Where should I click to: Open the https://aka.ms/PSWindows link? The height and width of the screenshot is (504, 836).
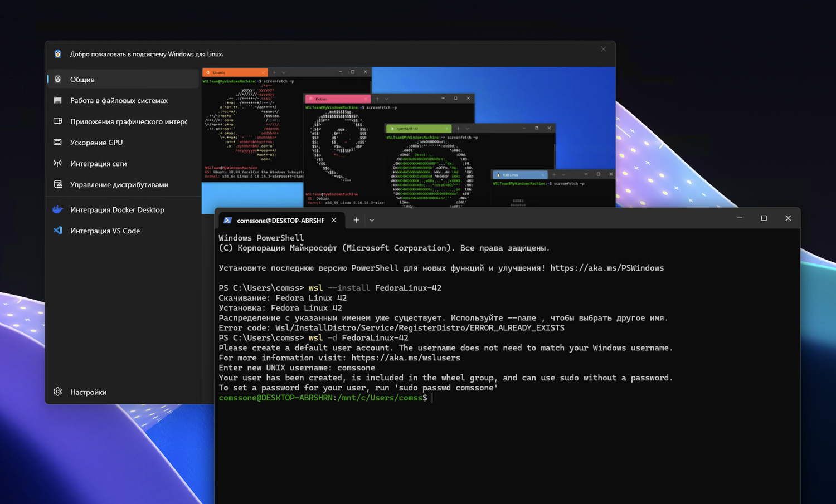coord(607,268)
